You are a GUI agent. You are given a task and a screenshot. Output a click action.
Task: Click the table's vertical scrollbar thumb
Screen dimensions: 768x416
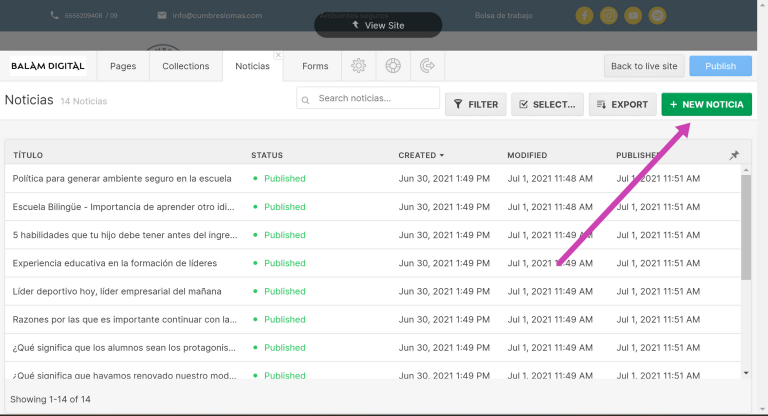[x=745, y=227]
